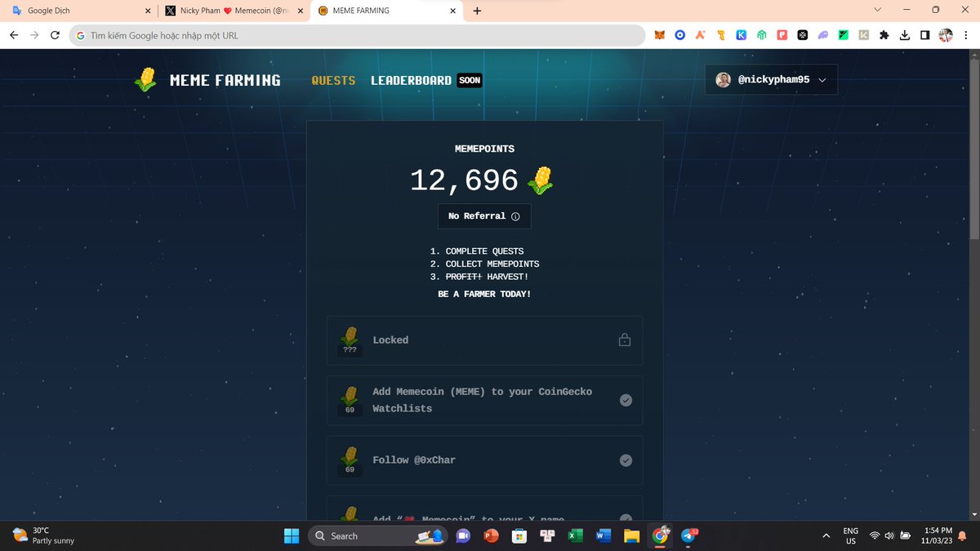The height and width of the screenshot is (551, 980).
Task: Click the Chrome address bar
Action: [x=357, y=35]
